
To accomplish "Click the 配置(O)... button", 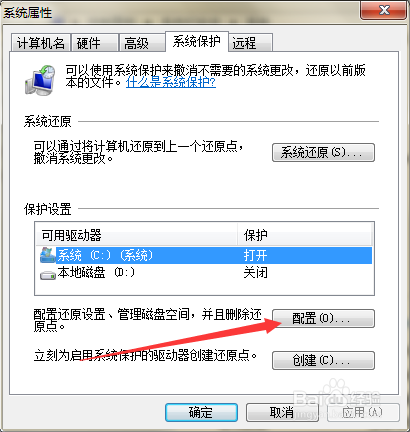I will (x=323, y=318).
